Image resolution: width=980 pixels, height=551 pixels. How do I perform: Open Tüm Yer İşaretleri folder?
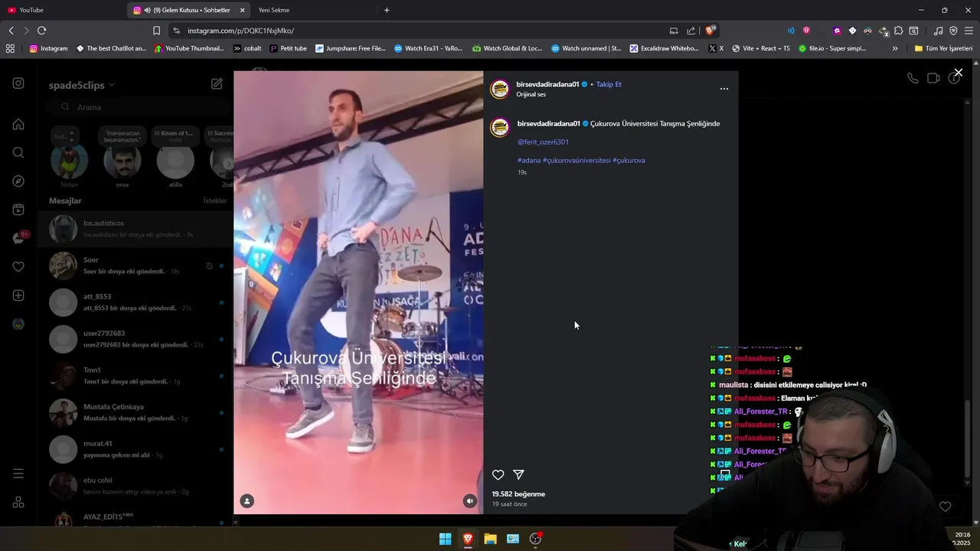[943, 48]
